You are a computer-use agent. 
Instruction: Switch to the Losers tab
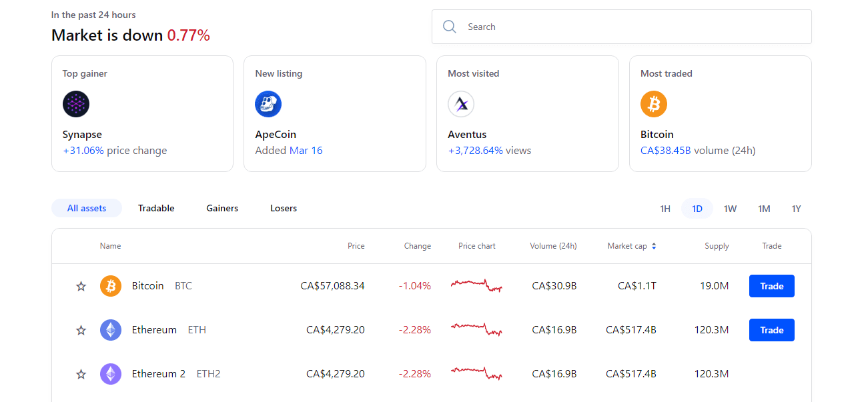click(284, 208)
